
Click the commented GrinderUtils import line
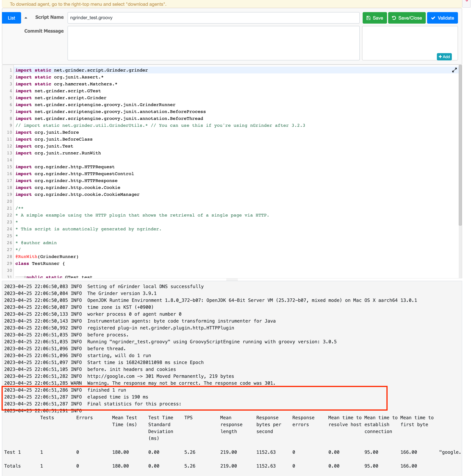160,125
